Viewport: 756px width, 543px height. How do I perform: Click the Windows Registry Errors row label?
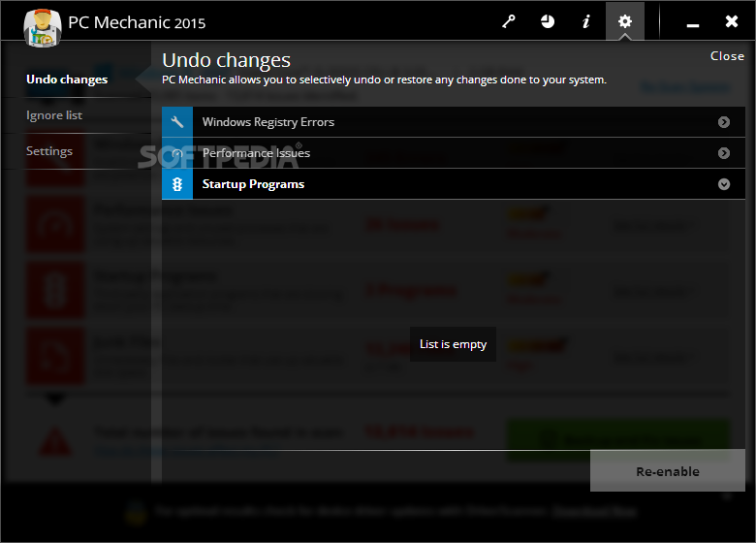click(x=268, y=122)
